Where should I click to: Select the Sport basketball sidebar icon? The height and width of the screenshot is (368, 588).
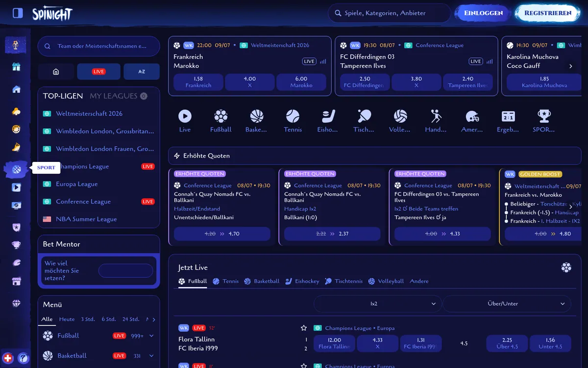pyautogui.click(x=16, y=169)
